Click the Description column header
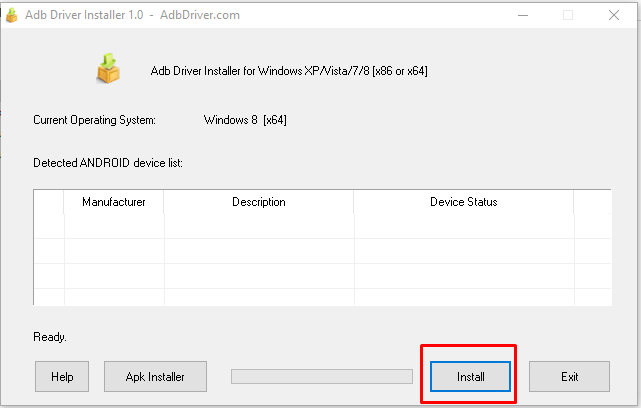 [259, 202]
